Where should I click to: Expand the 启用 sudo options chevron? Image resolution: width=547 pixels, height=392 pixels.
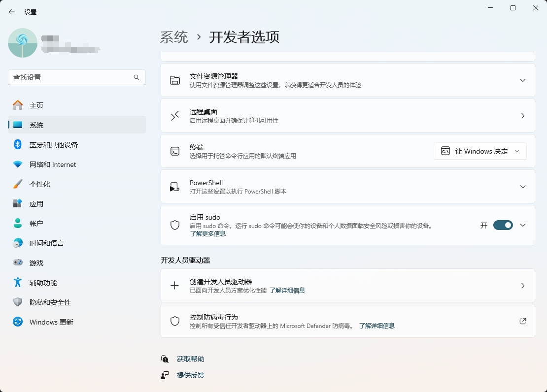tap(522, 225)
